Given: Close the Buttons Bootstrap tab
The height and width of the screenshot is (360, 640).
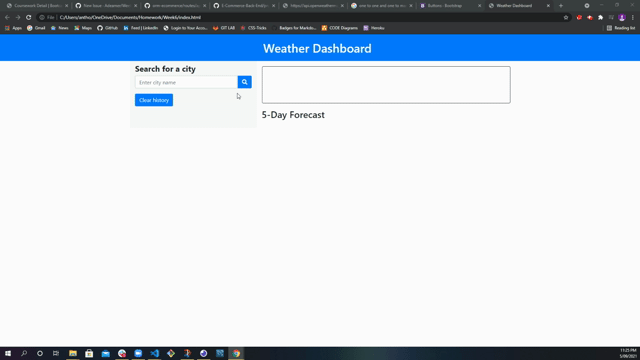Looking at the screenshot, I should click(x=479, y=6).
